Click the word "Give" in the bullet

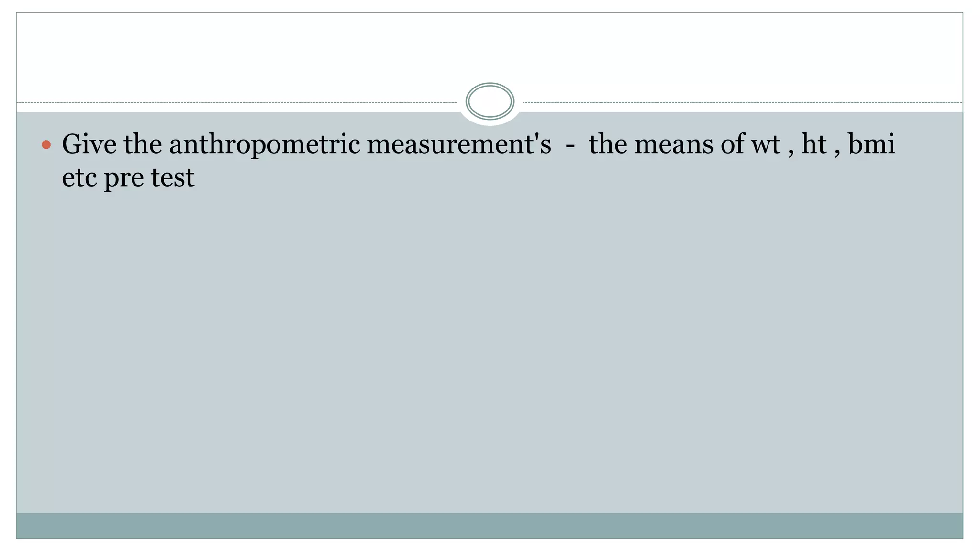tap(89, 143)
